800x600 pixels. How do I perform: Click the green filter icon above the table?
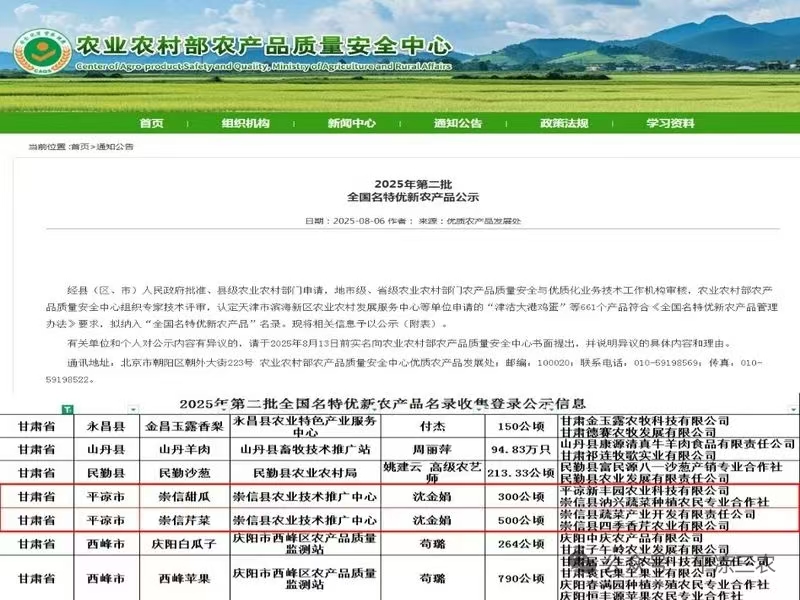click(x=67, y=409)
